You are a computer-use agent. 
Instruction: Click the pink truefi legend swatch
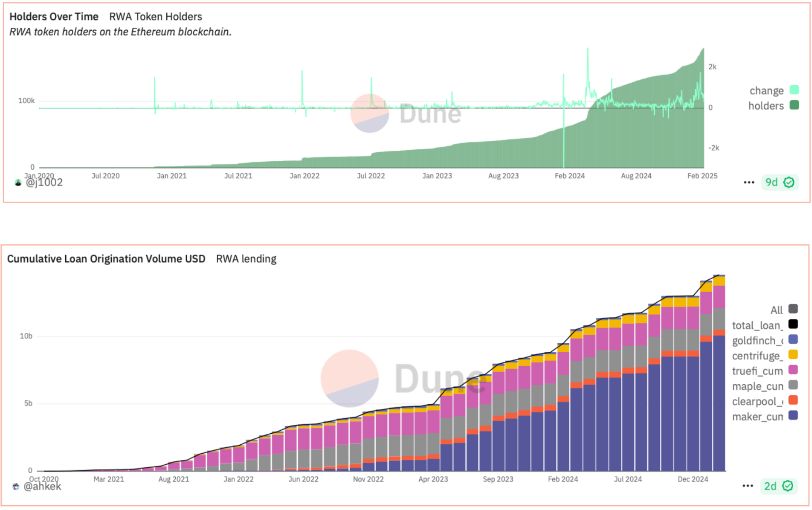point(793,370)
